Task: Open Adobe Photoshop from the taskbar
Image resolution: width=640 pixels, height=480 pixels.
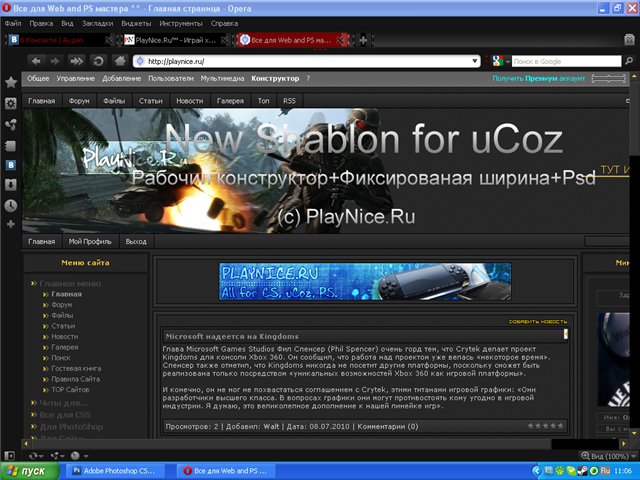Action: coord(116,471)
